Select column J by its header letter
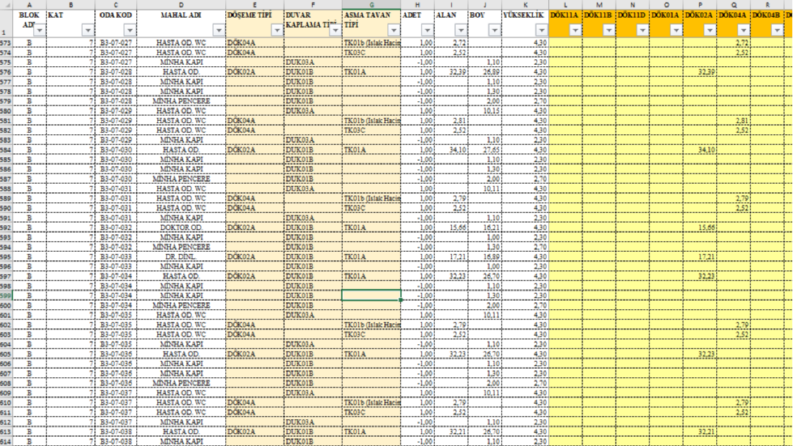The image size is (793, 446). pos(484,5)
